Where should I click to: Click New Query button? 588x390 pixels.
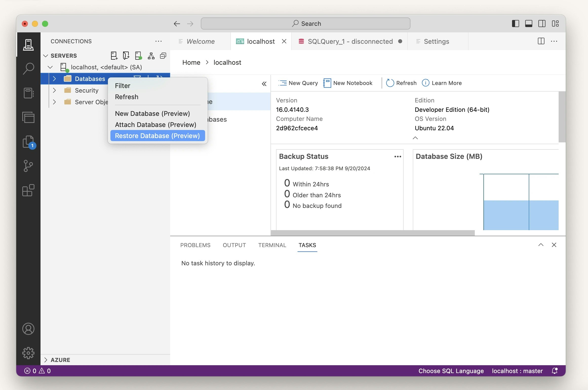(298, 83)
